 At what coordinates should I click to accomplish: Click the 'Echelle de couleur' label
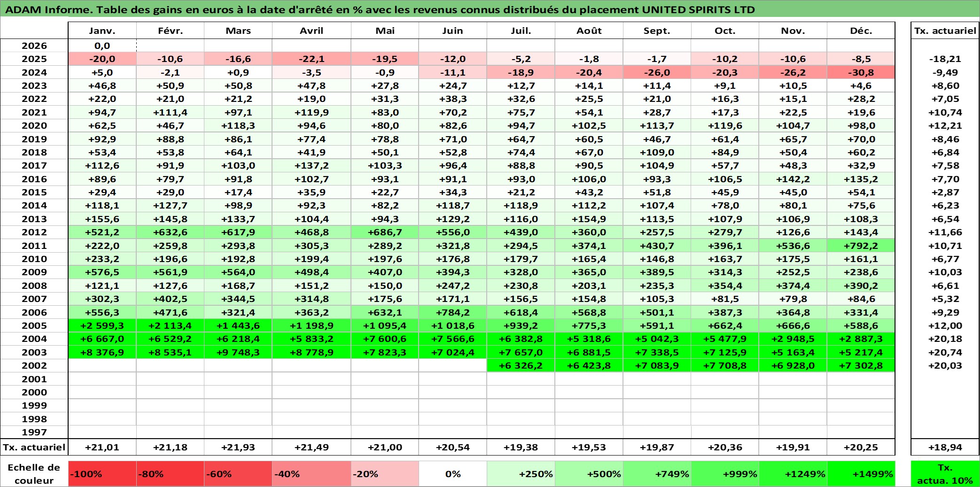(34, 473)
